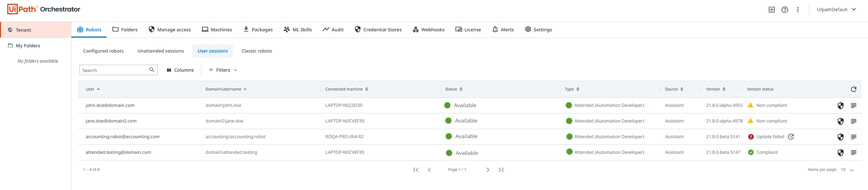Click the search magnifier icon
Screen dimensions: 868x190
152,70
